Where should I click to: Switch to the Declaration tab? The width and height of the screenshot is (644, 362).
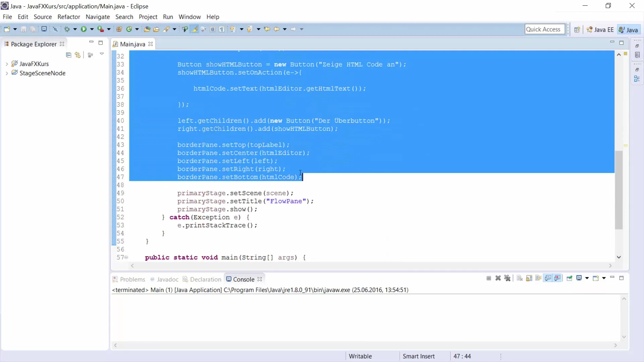click(202, 279)
